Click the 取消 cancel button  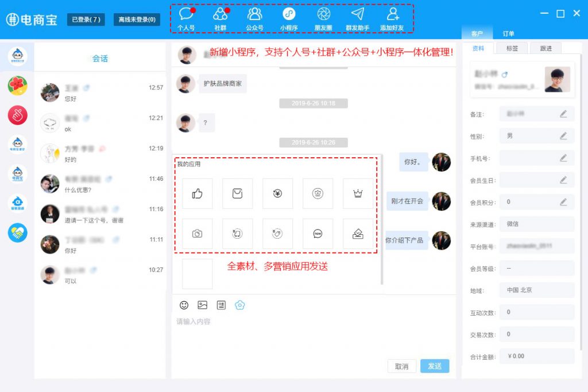point(401,366)
